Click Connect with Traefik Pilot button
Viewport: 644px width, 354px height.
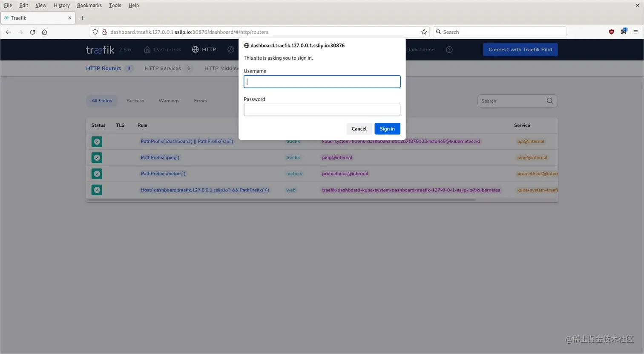520,49
